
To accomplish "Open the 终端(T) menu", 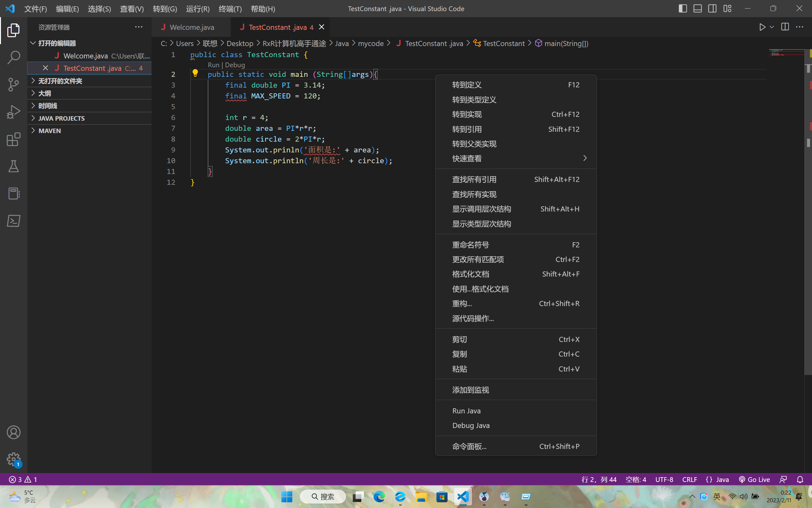I will tap(230, 9).
